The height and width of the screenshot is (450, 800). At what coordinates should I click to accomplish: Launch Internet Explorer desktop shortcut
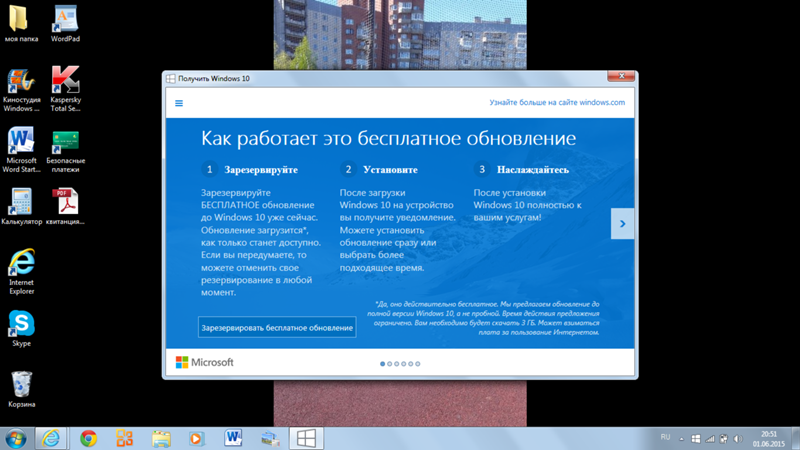click(x=21, y=272)
